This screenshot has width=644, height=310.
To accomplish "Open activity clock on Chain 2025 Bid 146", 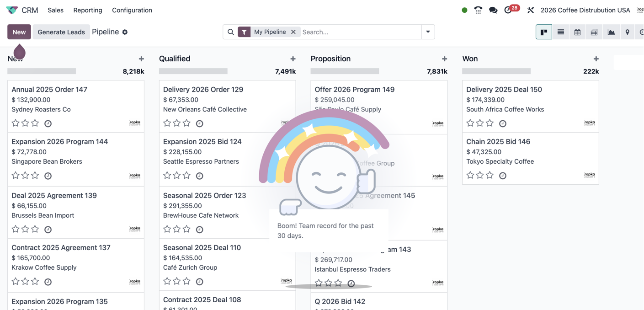I will [x=503, y=176].
